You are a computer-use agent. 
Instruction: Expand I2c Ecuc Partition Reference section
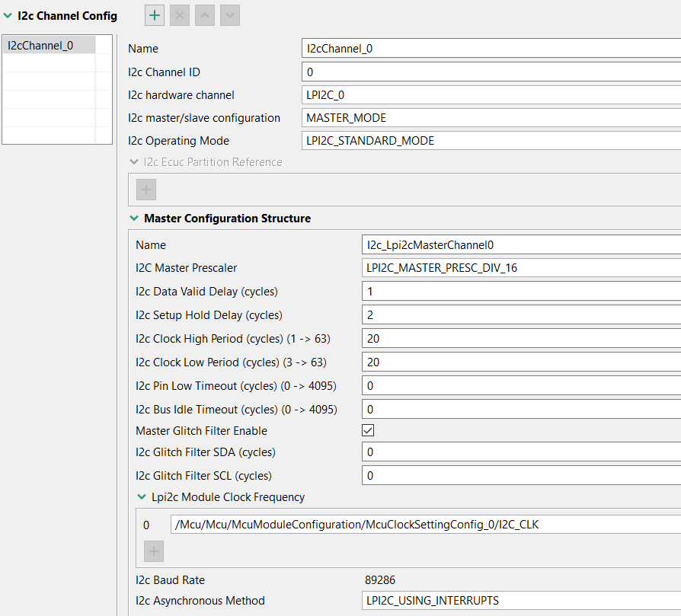click(134, 162)
